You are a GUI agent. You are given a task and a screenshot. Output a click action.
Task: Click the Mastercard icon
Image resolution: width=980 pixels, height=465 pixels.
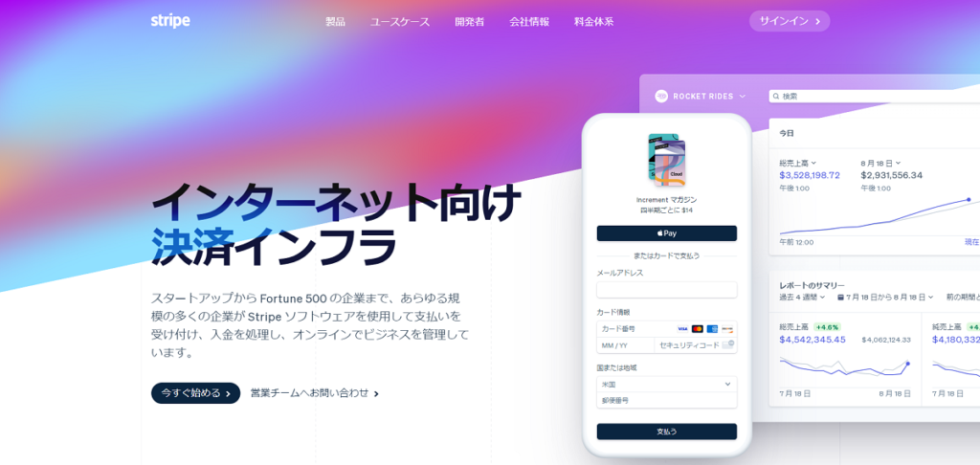[698, 329]
